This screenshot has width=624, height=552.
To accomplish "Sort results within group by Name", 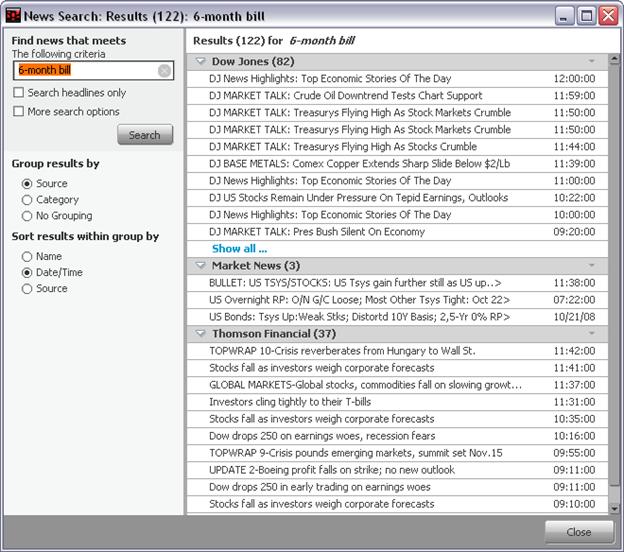I will (x=28, y=257).
